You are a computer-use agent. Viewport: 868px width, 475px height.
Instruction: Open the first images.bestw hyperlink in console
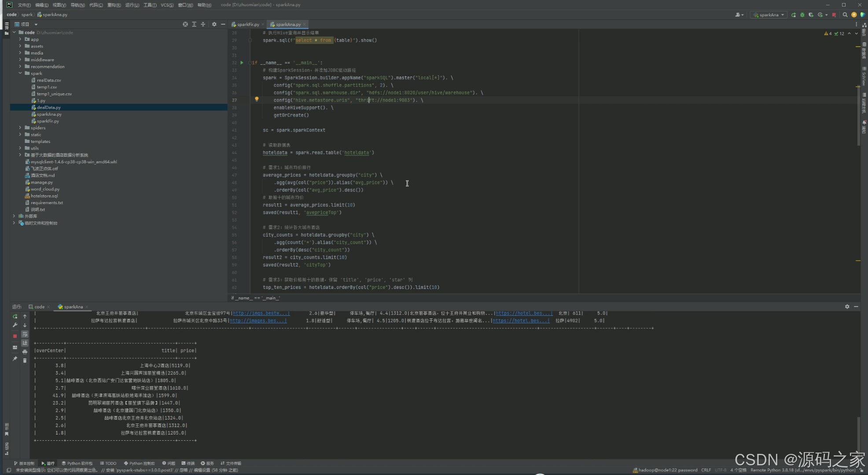[261, 314]
